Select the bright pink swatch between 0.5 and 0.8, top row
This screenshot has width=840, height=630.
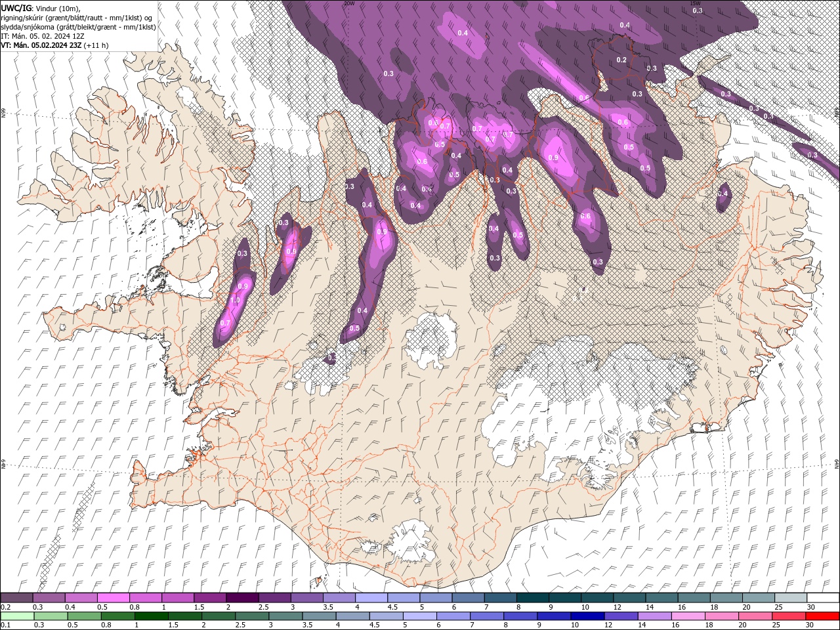coord(114,597)
